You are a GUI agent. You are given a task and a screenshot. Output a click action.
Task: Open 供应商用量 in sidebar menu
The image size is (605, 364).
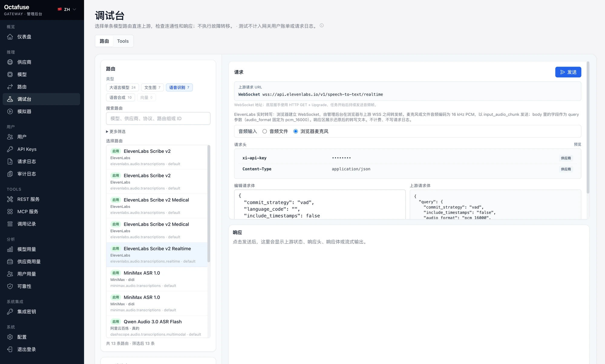[x=41, y=262]
